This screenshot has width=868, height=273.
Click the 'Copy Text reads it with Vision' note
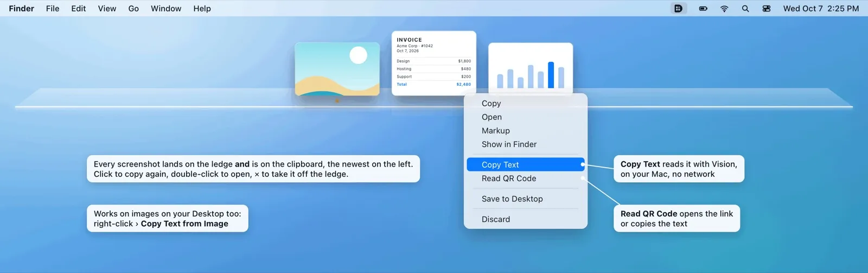[679, 169]
